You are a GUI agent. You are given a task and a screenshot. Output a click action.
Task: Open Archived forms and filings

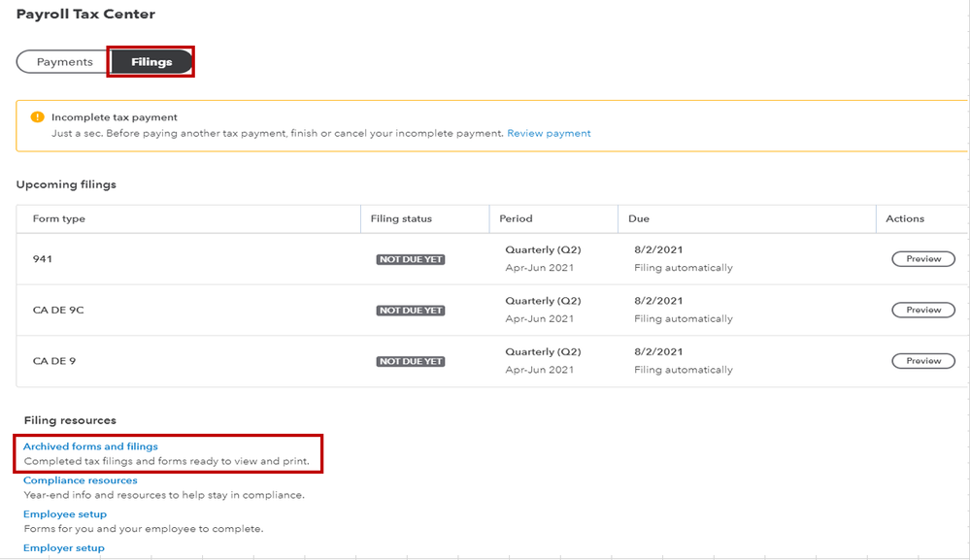click(x=90, y=446)
